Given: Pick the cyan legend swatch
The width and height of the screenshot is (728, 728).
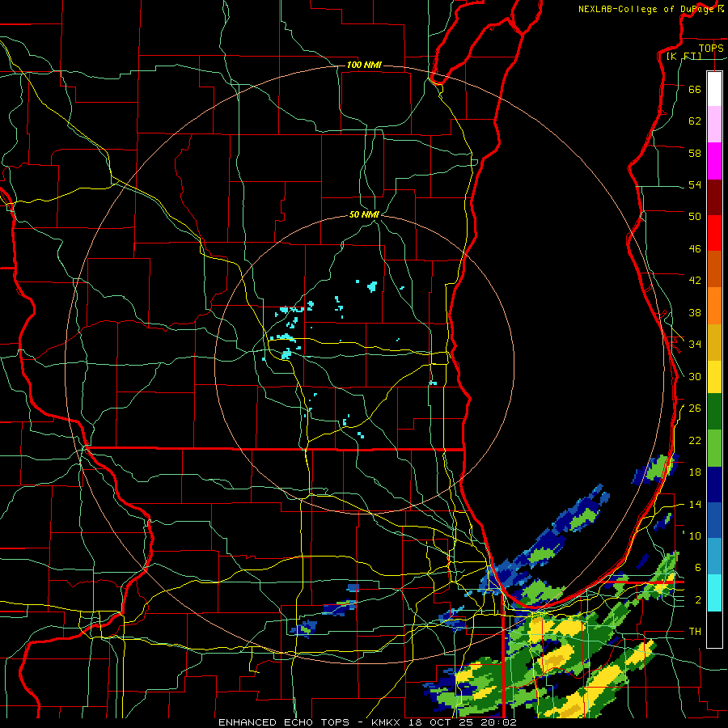Looking at the screenshot, I should pos(714,593).
